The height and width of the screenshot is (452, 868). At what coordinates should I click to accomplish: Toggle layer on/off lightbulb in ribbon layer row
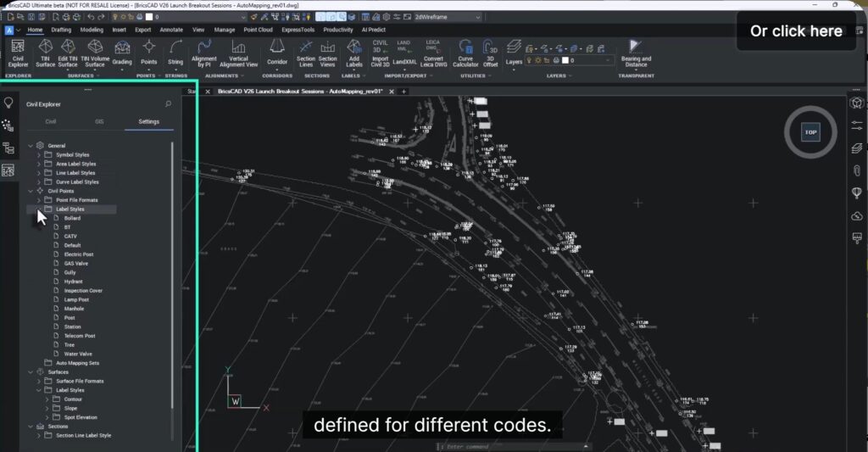[529, 60]
